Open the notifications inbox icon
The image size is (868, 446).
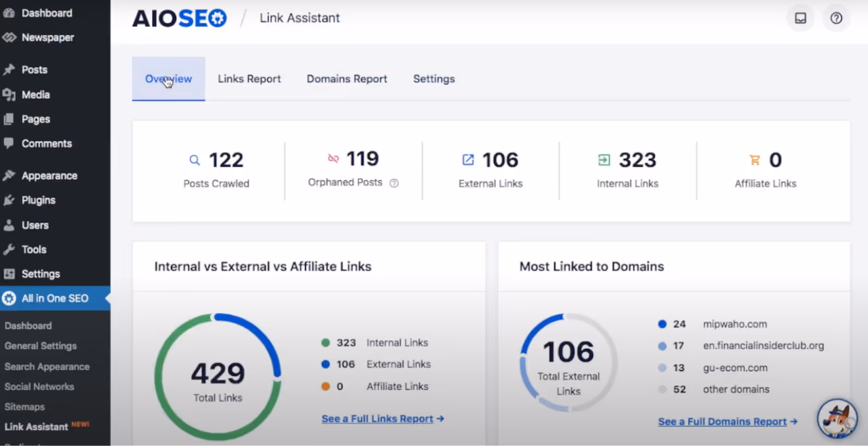pyautogui.click(x=800, y=18)
